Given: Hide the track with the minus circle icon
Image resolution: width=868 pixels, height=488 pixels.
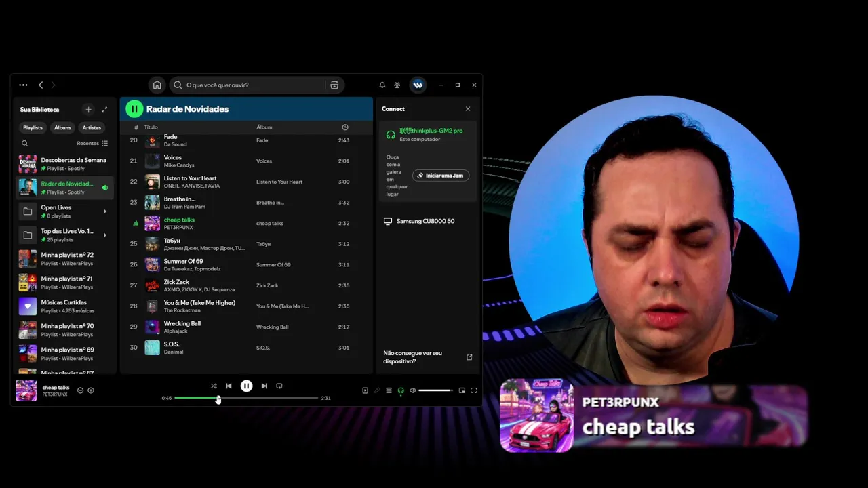Looking at the screenshot, I should click(x=80, y=390).
